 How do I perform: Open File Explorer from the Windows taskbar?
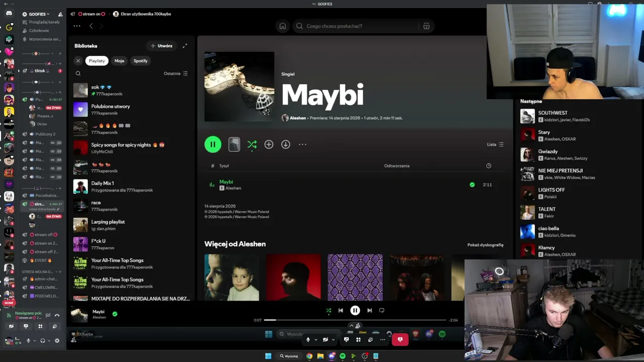320,356
